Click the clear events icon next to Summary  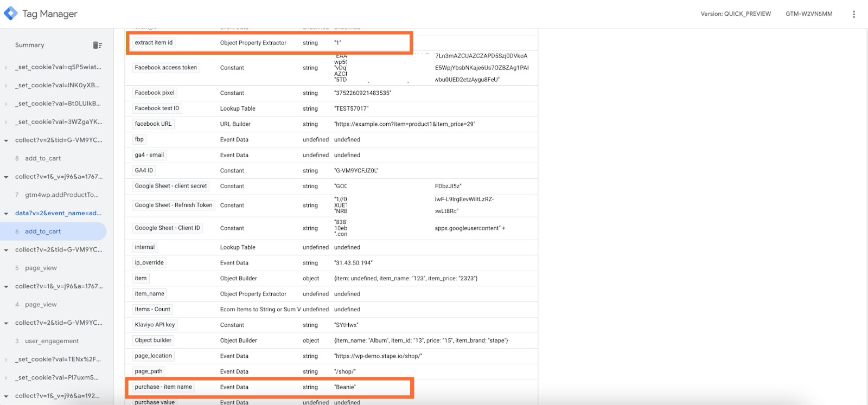tap(97, 45)
